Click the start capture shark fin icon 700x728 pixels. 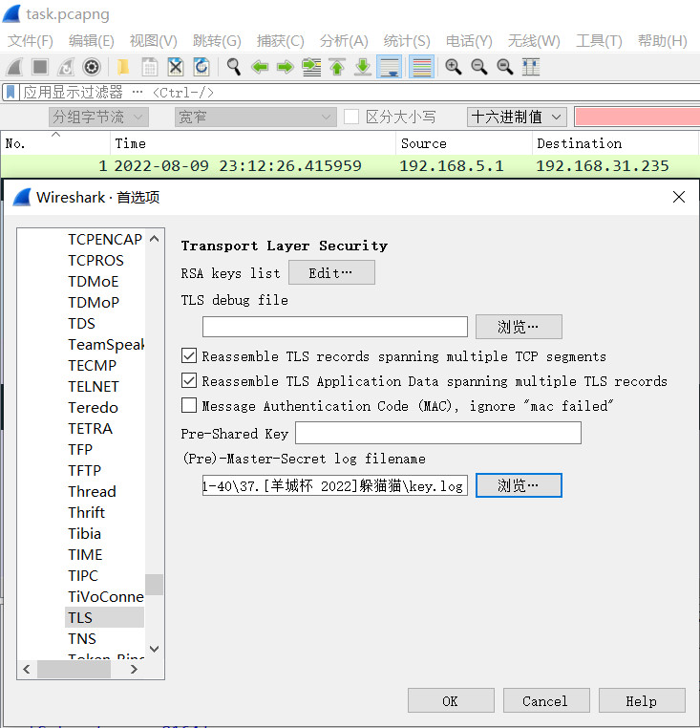pyautogui.click(x=14, y=67)
